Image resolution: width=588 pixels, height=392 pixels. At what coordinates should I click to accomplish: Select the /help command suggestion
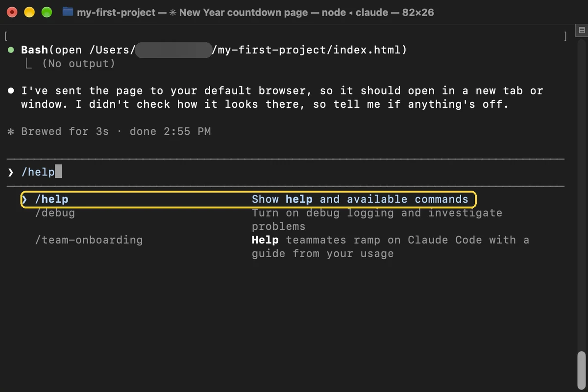point(248,199)
